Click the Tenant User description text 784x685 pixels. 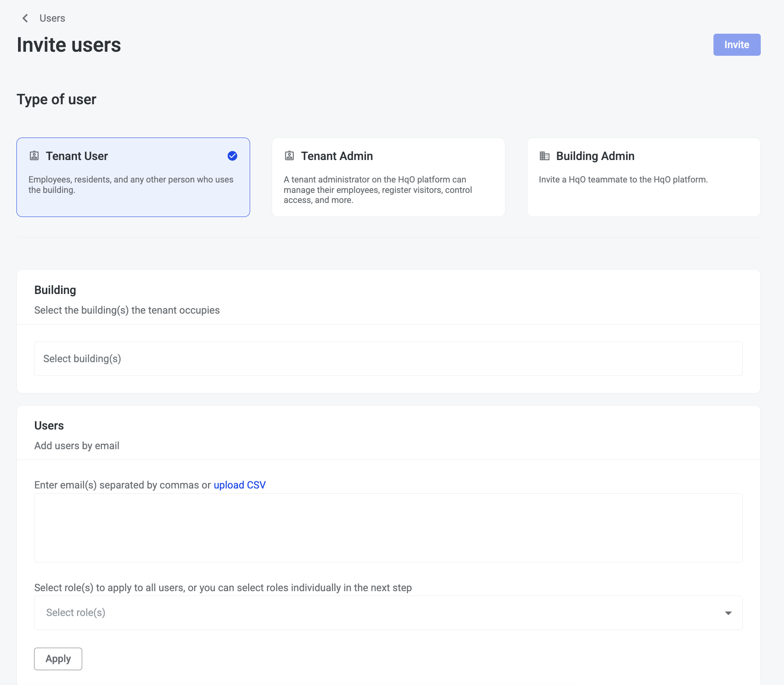coord(131,184)
